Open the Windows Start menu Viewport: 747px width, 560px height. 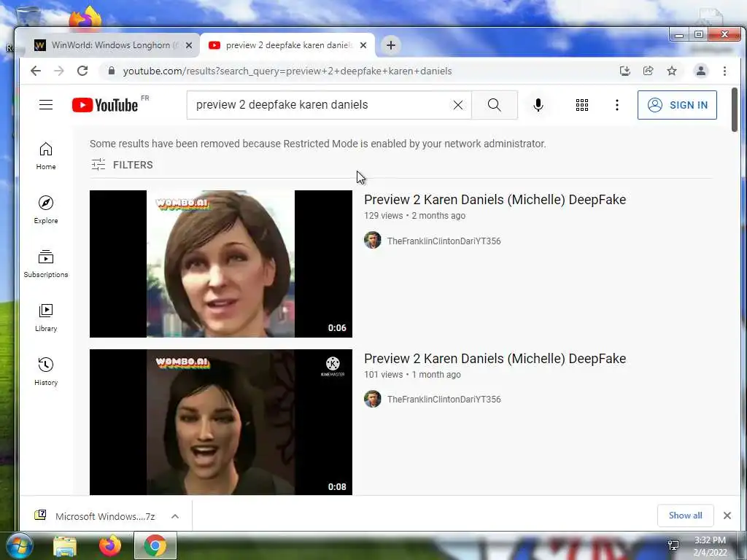pos(18,545)
